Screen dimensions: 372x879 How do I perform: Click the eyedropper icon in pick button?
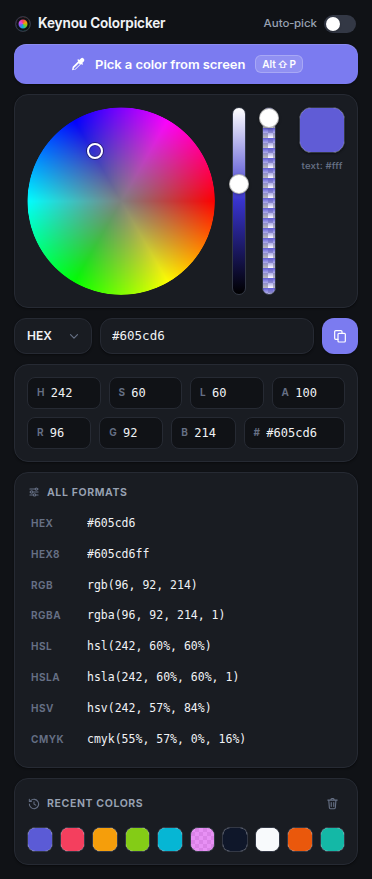pyautogui.click(x=78, y=64)
